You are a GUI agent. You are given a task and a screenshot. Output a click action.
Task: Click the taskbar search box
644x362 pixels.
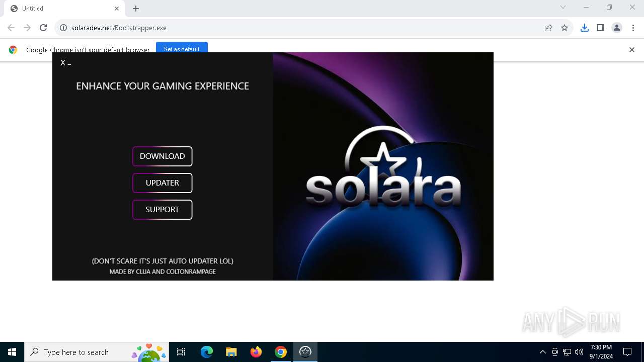click(x=96, y=352)
